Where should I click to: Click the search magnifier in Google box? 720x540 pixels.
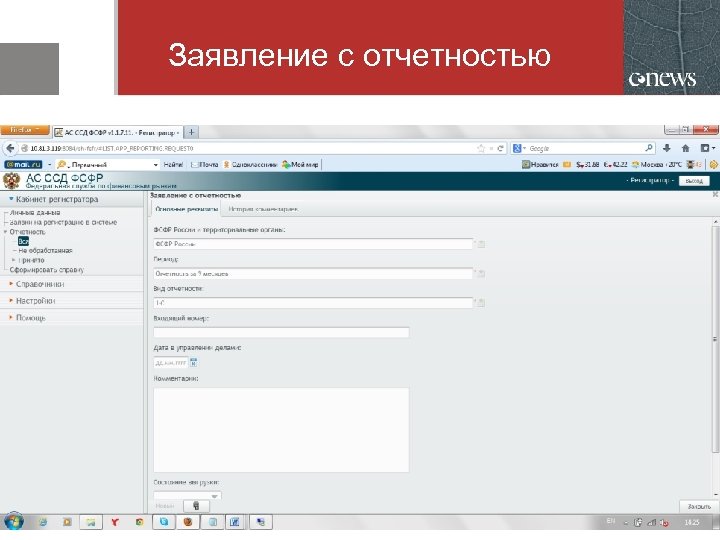[649, 148]
